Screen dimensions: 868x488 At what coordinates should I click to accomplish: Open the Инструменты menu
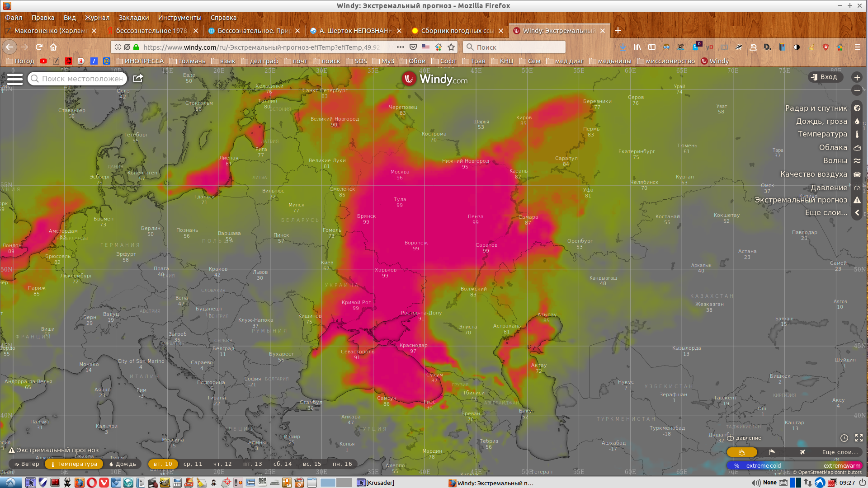coord(179,18)
